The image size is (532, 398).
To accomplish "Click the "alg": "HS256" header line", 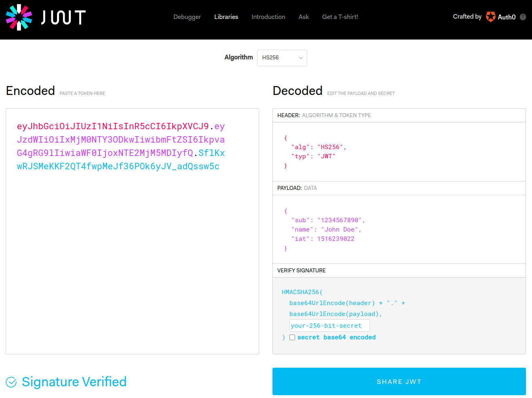I will [x=319, y=147].
